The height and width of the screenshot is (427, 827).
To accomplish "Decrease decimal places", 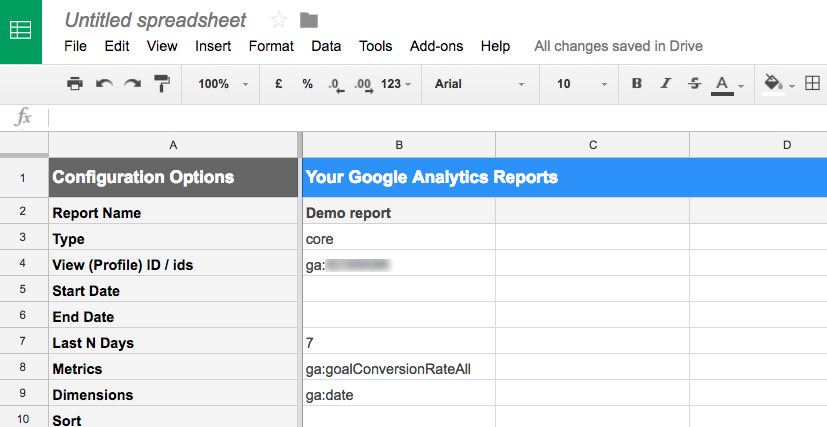I will [x=336, y=85].
